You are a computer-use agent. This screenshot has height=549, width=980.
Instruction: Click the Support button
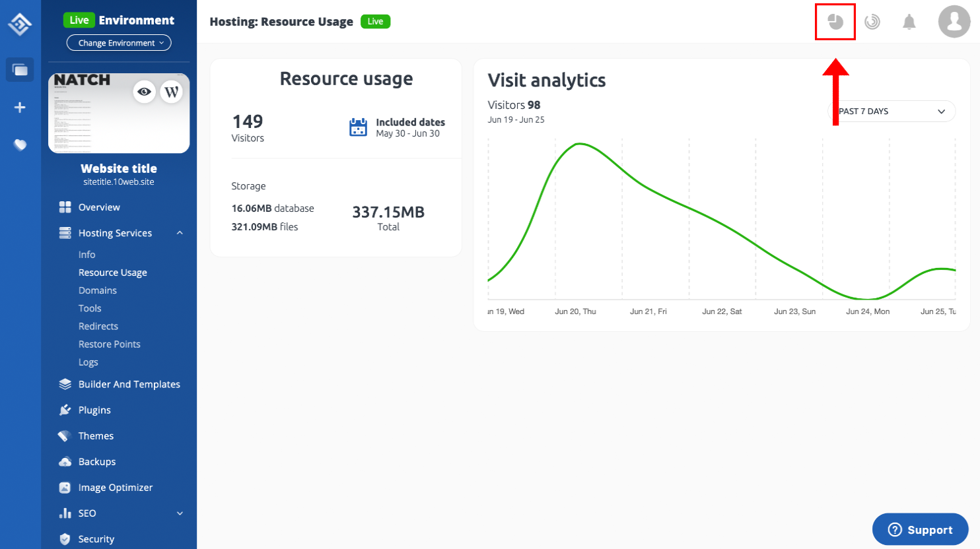920,530
